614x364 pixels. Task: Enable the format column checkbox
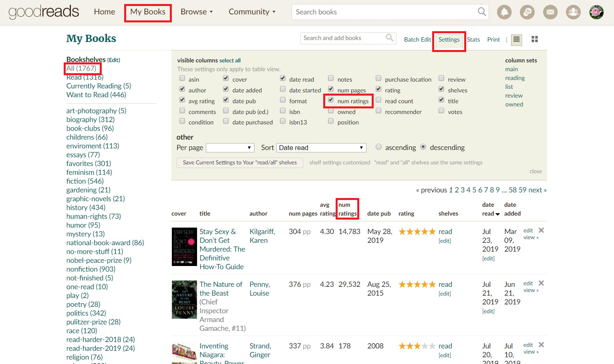point(283,100)
